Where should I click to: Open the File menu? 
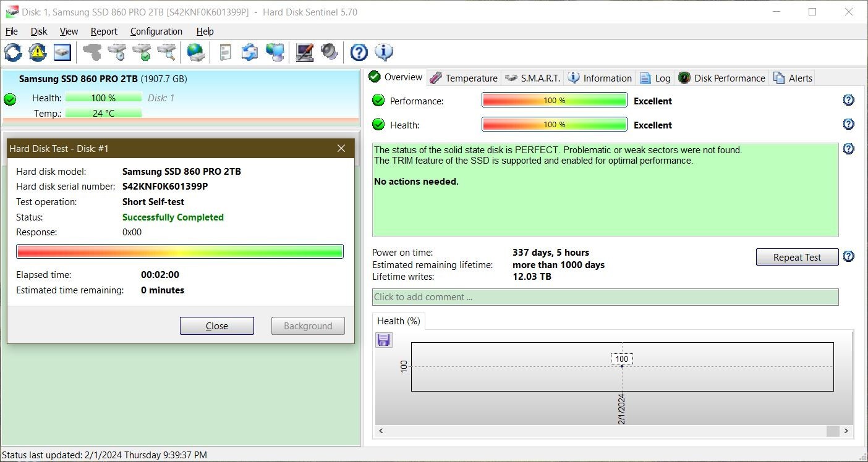11,31
